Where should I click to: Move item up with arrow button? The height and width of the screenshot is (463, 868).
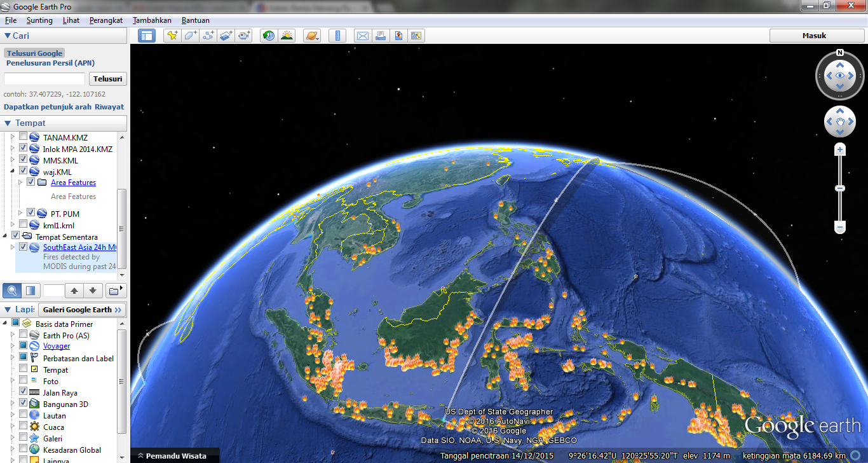tap(74, 291)
